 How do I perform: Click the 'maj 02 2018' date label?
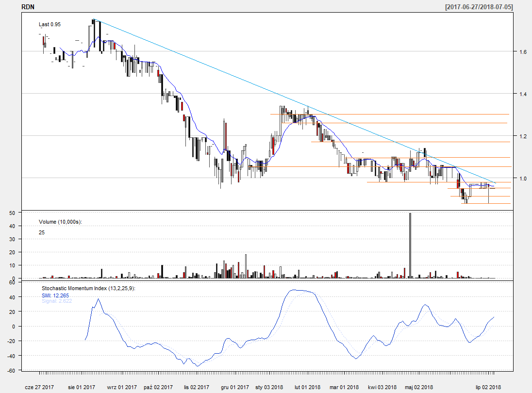pyautogui.click(x=419, y=387)
